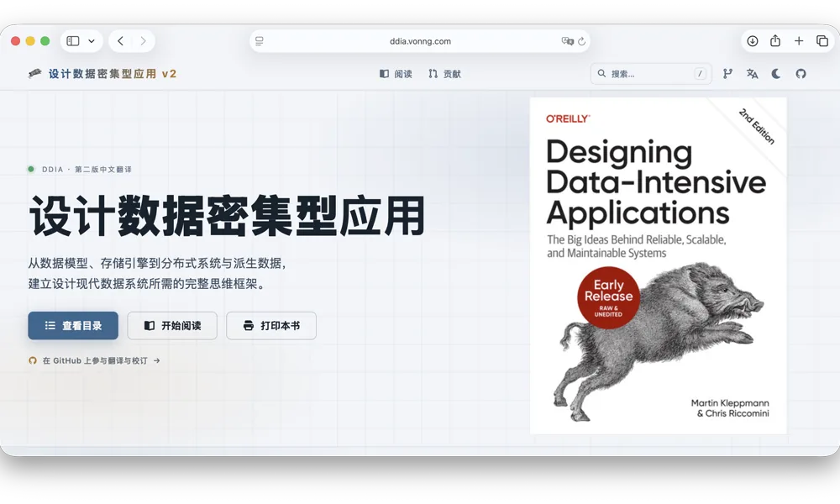Viewport: 840px width, 504px height.
Task: Click the DDIA book cover image
Action: click(x=659, y=265)
